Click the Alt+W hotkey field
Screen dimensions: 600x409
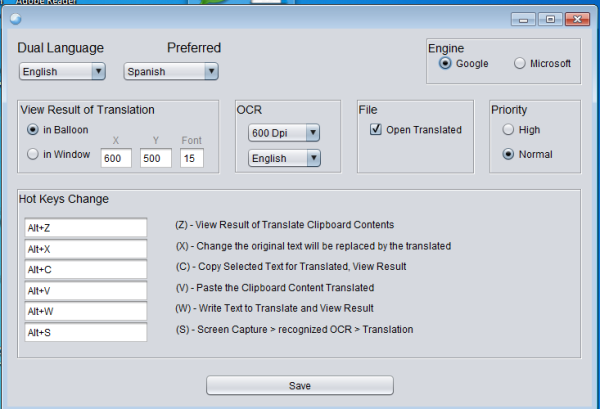click(86, 311)
